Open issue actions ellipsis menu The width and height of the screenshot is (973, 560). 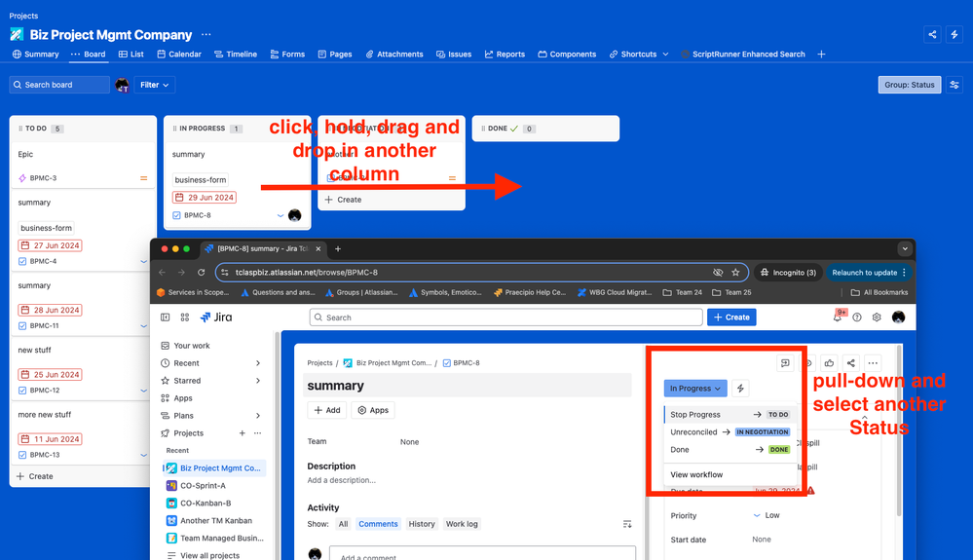pyautogui.click(x=873, y=363)
